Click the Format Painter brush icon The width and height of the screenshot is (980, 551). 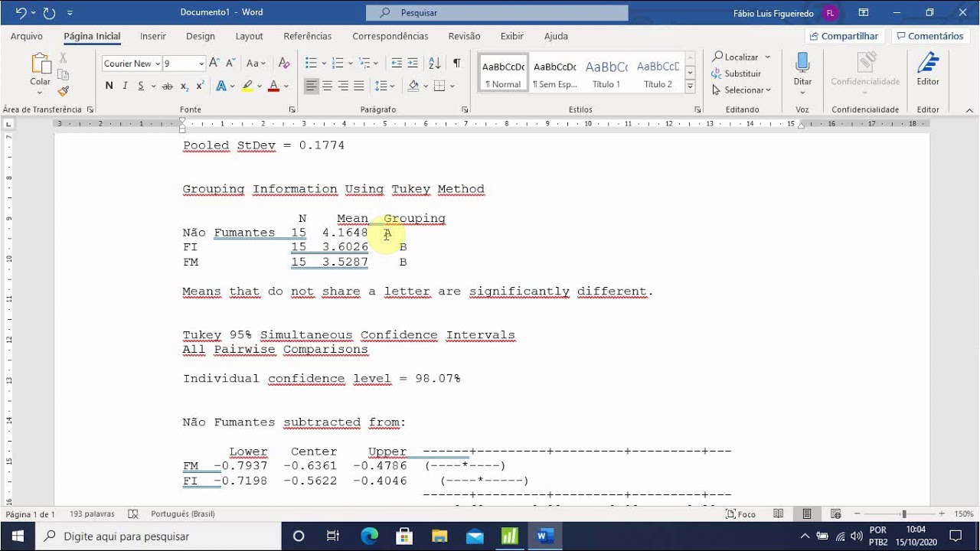63,91
